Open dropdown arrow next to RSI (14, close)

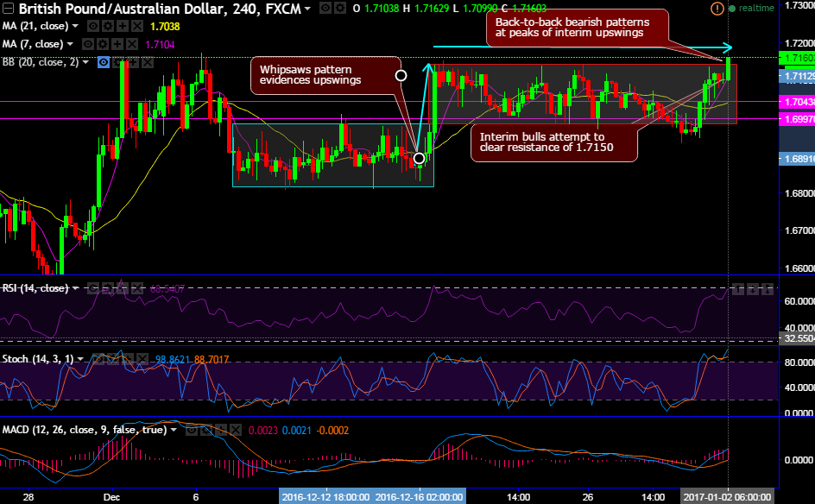76,288
